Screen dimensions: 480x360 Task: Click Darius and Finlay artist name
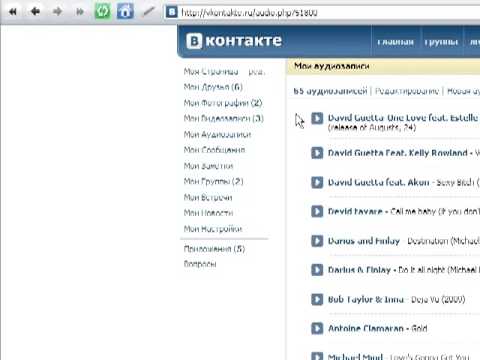pyautogui.click(x=364, y=241)
